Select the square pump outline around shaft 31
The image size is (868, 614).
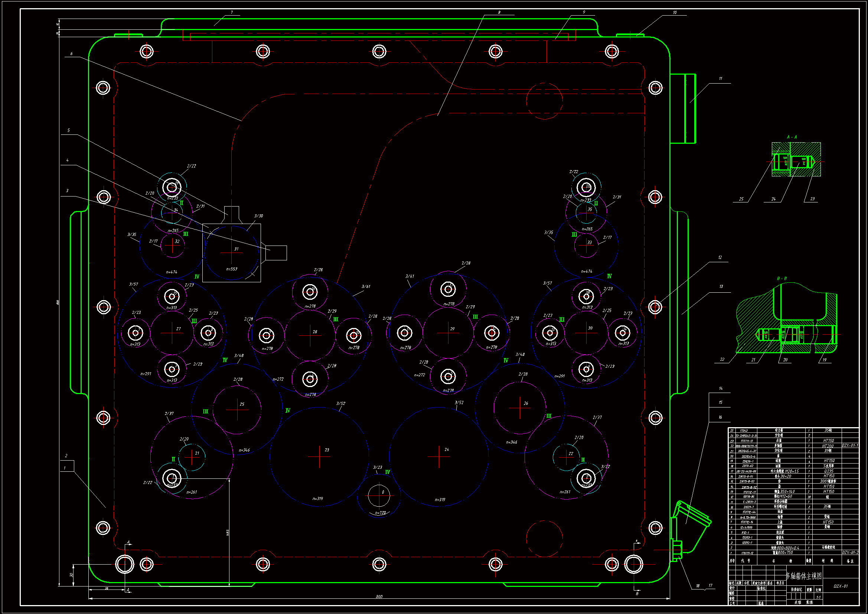coord(231,253)
